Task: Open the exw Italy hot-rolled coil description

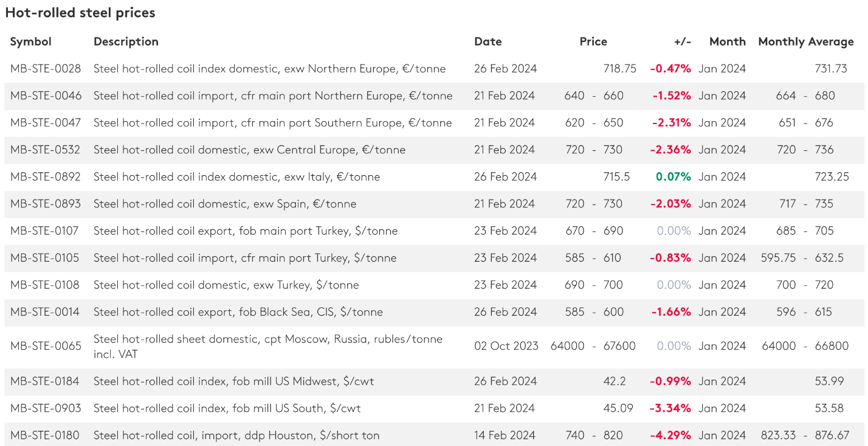Action: [x=236, y=177]
